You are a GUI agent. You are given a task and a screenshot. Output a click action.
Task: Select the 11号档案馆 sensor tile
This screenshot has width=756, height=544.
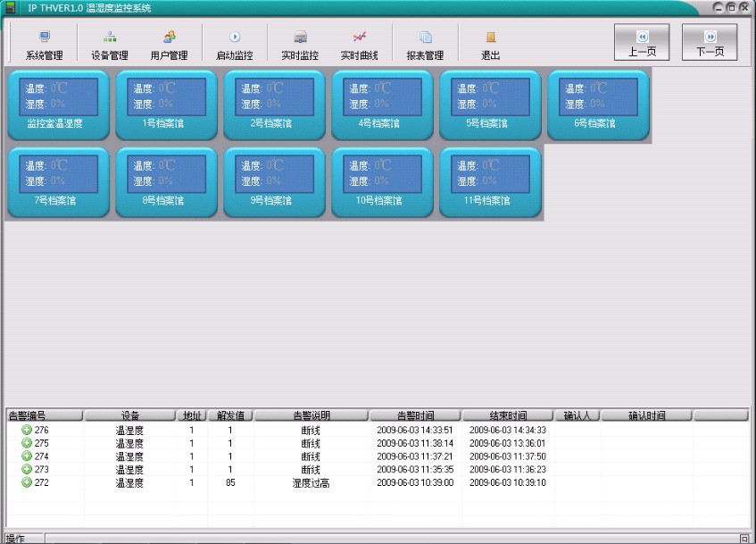click(490, 181)
